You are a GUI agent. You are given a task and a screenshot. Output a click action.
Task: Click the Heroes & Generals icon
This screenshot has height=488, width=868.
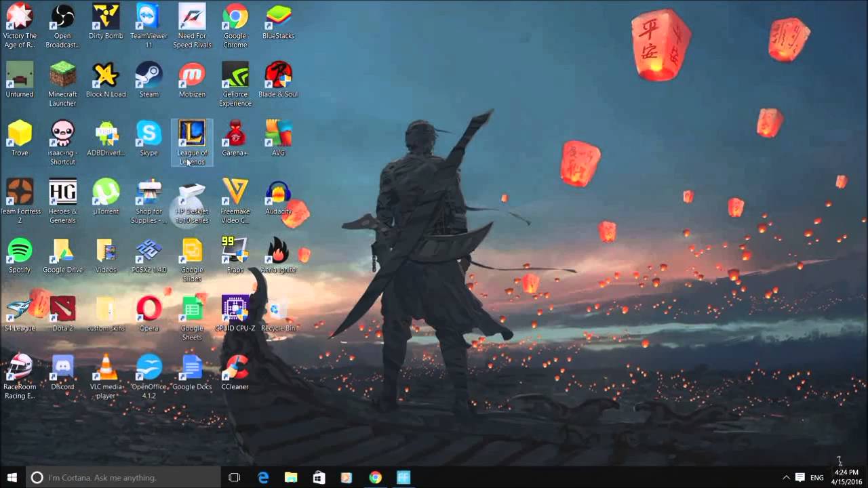pyautogui.click(x=62, y=201)
